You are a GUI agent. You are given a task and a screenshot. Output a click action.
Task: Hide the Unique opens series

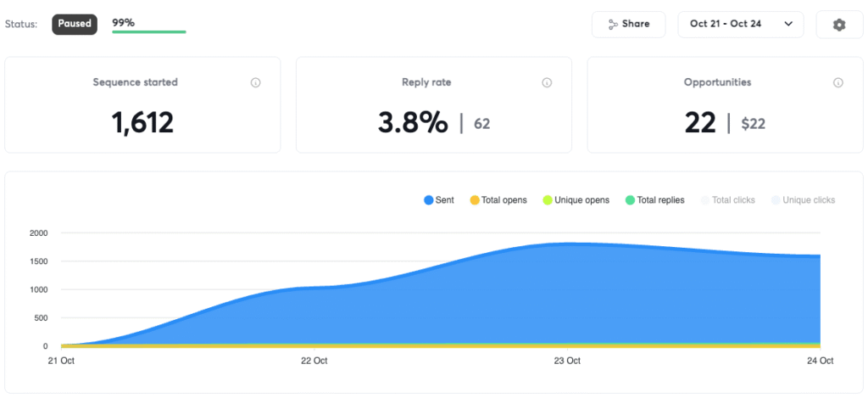click(x=576, y=200)
